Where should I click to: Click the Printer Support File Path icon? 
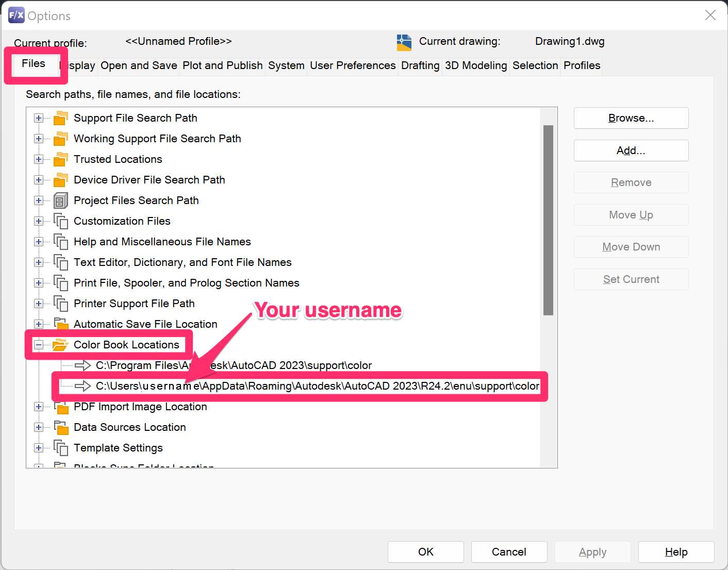point(61,304)
